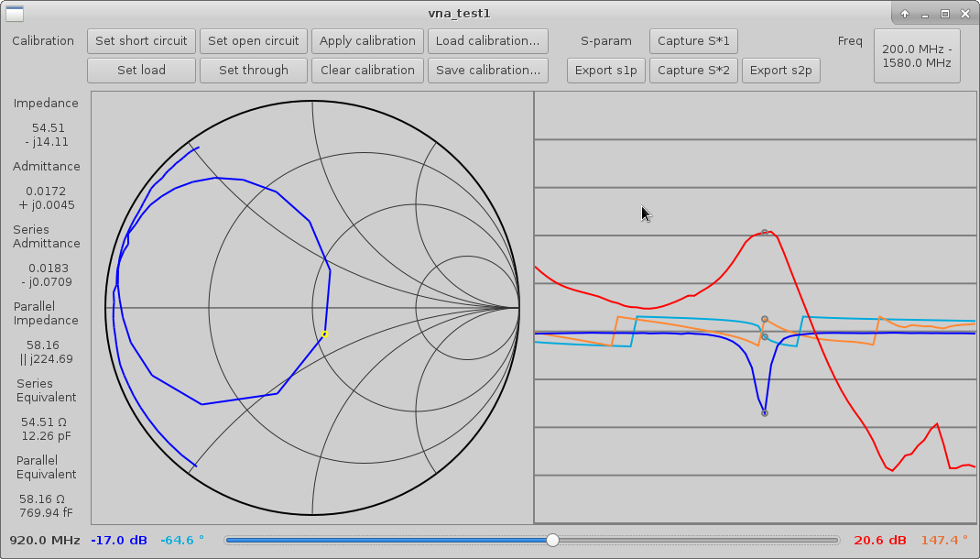Screen dimensions: 980x559
Task: Capture S*2 parameters
Action: [693, 71]
